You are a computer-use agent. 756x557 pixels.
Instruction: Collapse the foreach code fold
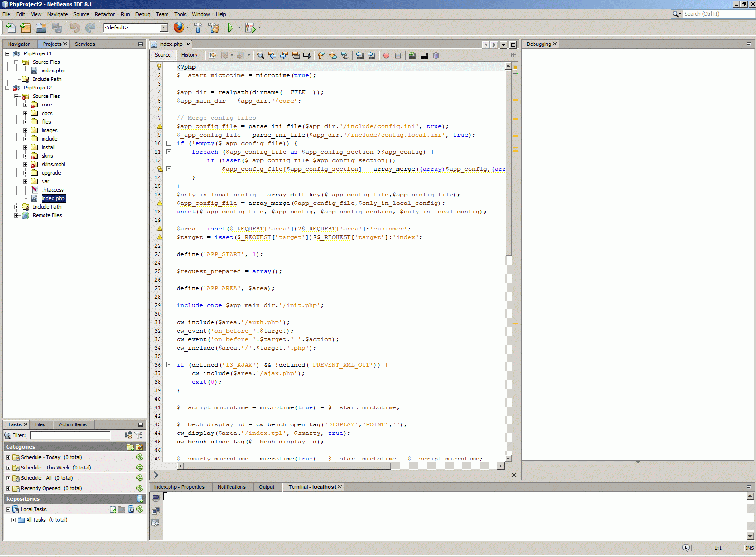(169, 152)
